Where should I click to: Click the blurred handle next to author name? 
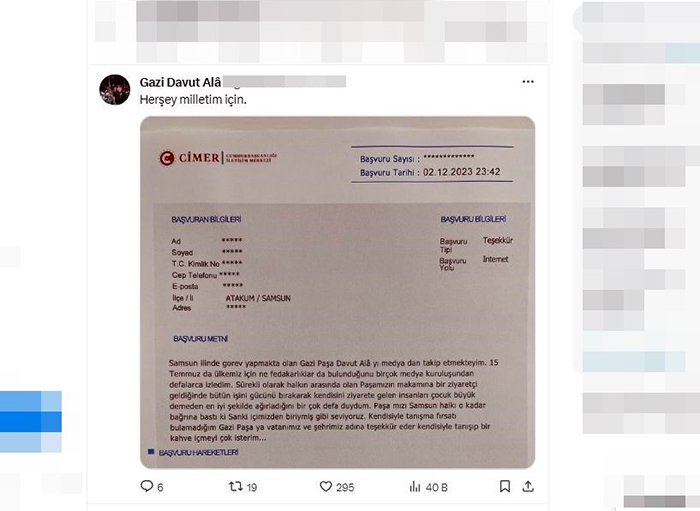(x=284, y=82)
